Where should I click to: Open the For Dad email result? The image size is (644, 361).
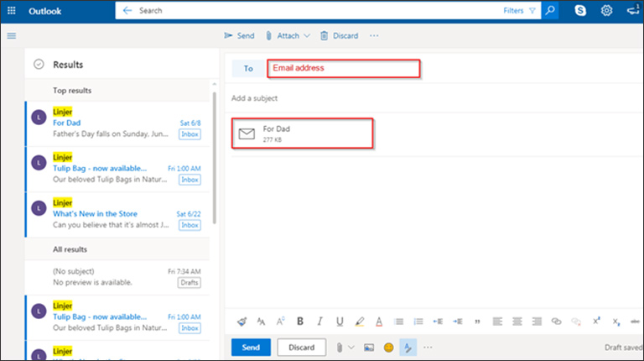(x=117, y=123)
